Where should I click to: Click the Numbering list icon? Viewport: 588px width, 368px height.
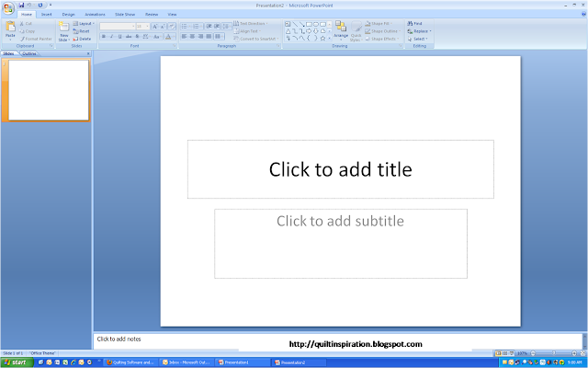point(196,27)
